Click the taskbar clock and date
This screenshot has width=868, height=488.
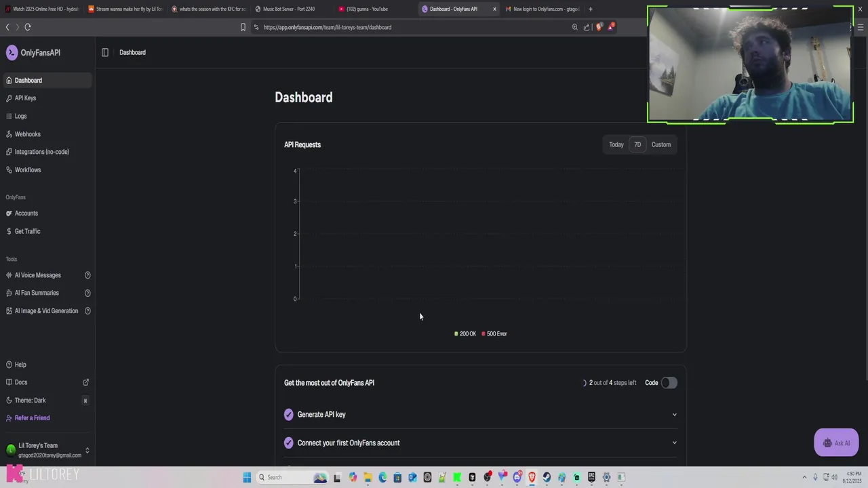852,477
